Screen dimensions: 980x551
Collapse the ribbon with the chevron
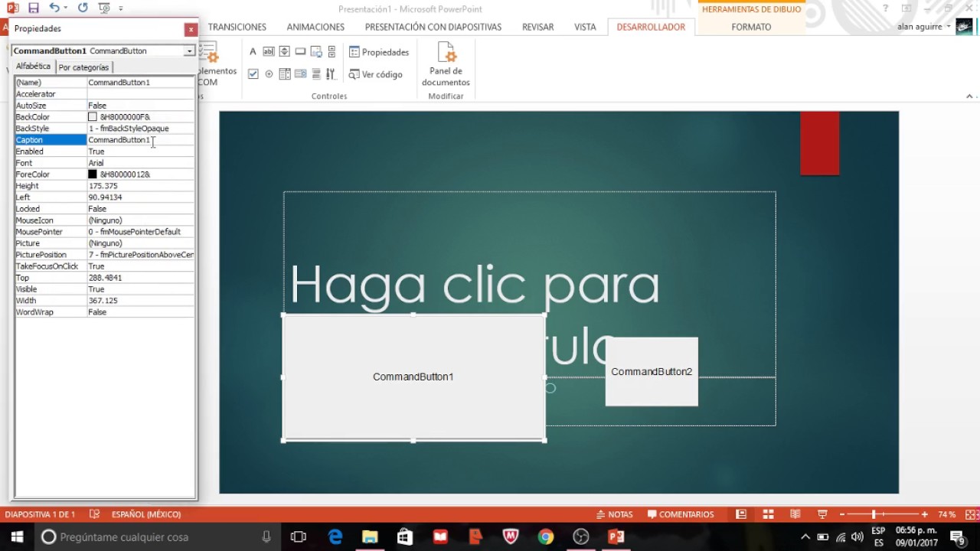click(969, 96)
